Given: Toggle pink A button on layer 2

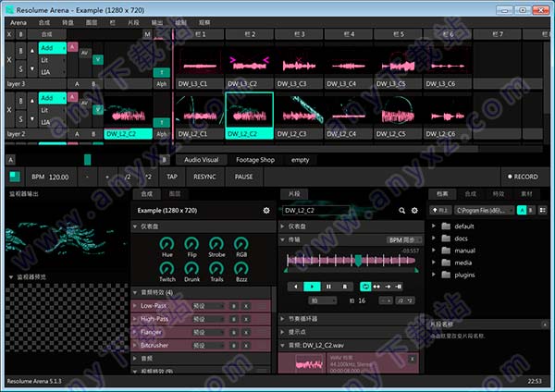Looking at the screenshot, I should (72, 97).
